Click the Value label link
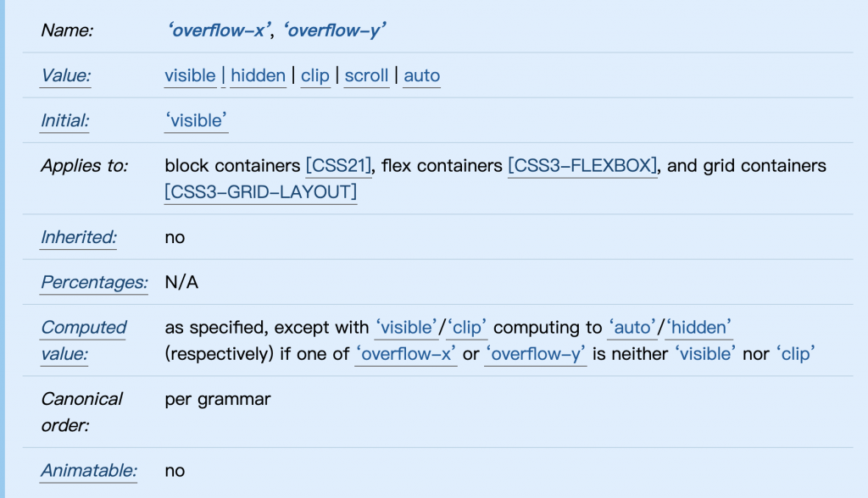Image resolution: width=868 pixels, height=498 pixels. coord(65,76)
